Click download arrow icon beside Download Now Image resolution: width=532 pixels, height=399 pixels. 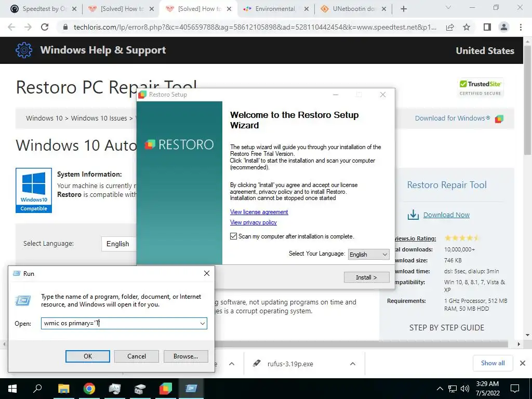tap(413, 215)
